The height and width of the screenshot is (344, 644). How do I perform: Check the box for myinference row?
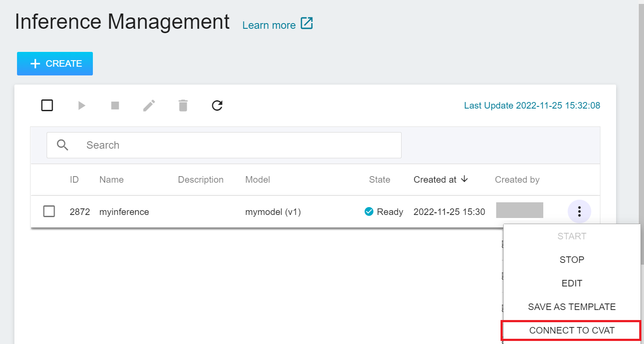tap(49, 211)
